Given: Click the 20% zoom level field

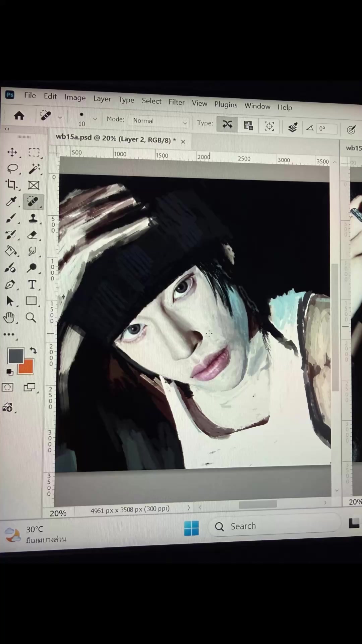Looking at the screenshot, I should coord(58,513).
